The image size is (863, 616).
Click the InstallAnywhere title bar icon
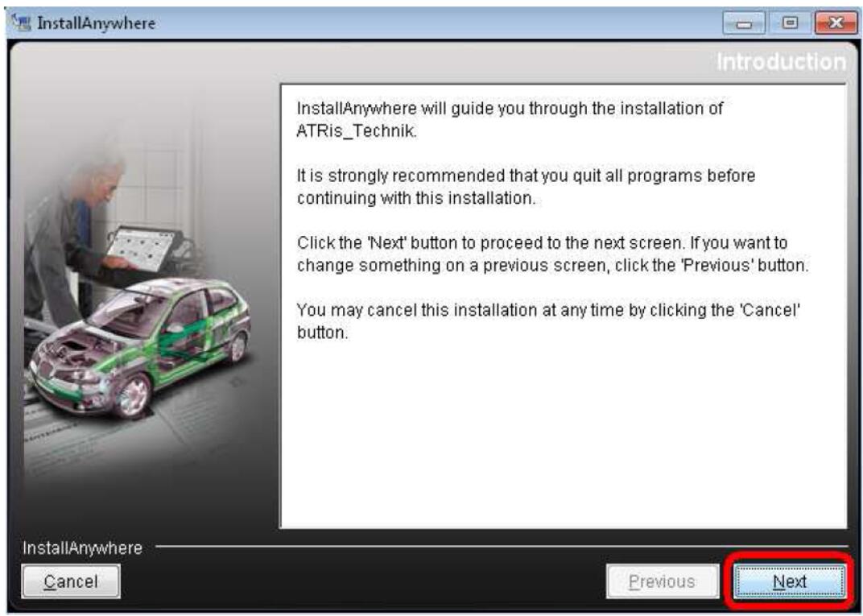click(x=22, y=23)
